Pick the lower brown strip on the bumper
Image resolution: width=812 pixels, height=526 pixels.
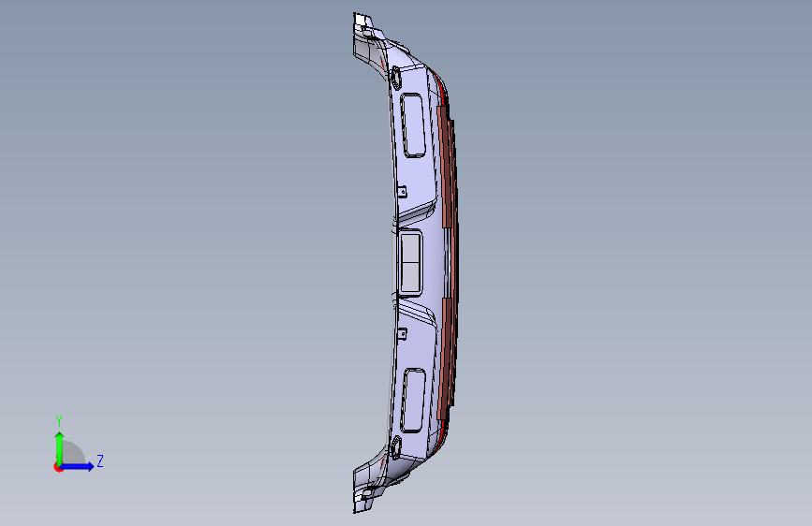(x=447, y=359)
